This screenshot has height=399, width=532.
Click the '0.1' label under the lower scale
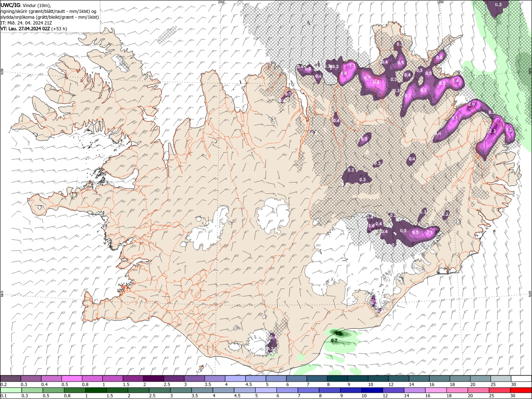(3, 396)
